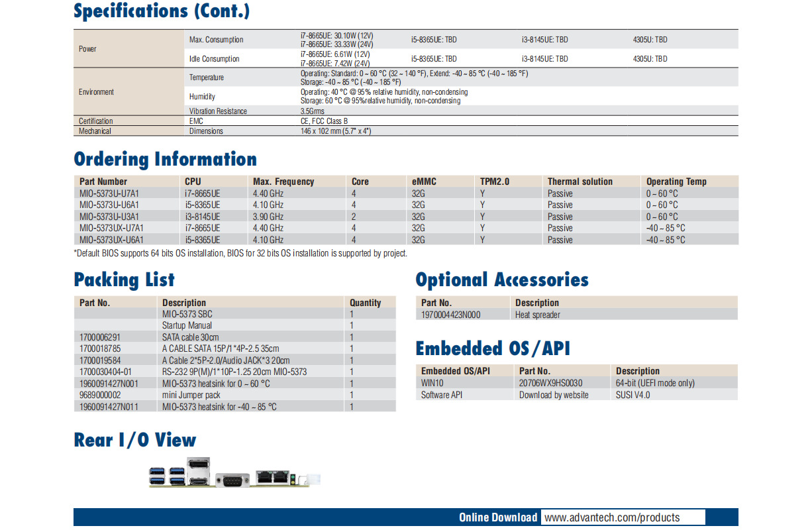This screenshot has height=532, width=812.
Task: Select the "Specifications (Cont.)" heading
Action: click(162, 11)
